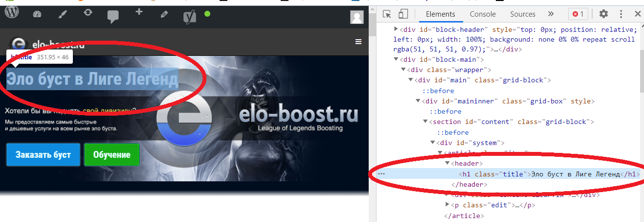Click the rgba(51, 51, 51, 0.97) style value
This screenshot has width=644, height=222.
pos(444,49)
